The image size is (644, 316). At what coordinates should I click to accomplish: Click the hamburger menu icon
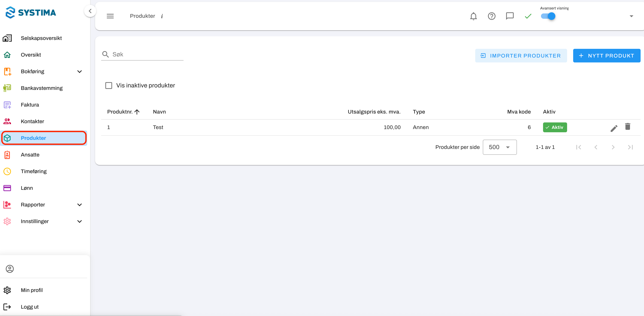point(110,16)
